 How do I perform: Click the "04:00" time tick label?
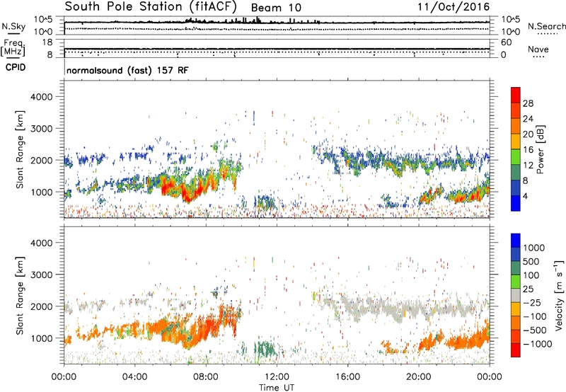134,377
